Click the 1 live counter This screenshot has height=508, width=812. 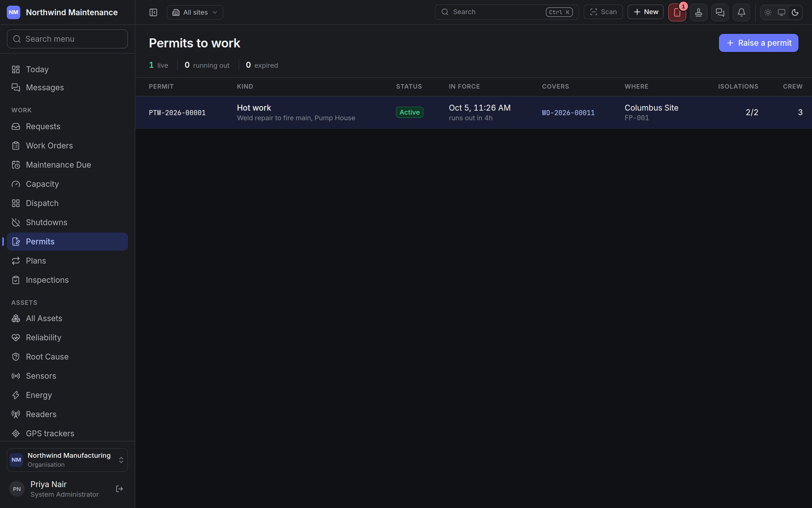pyautogui.click(x=158, y=65)
